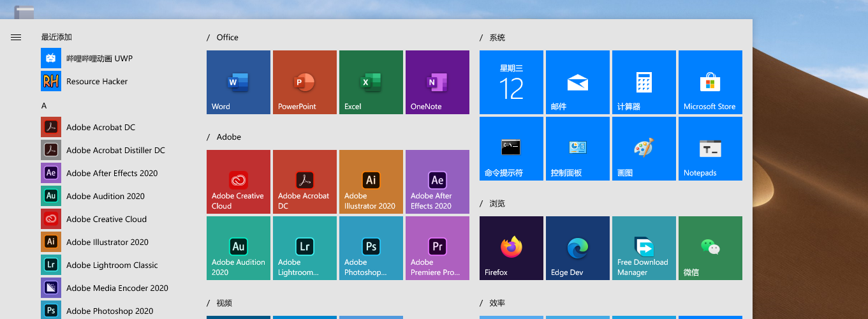Open the Adobe Creative Cloud tile
The height and width of the screenshot is (319, 868).
(239, 182)
